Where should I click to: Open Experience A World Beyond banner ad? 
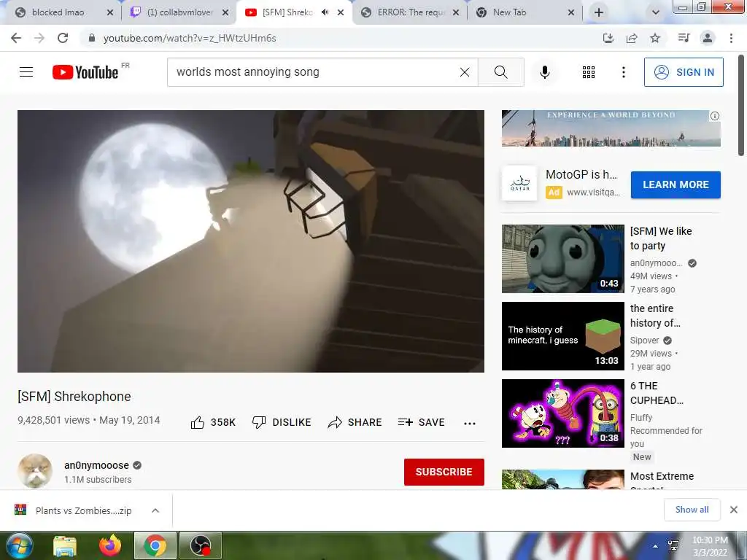pyautogui.click(x=611, y=128)
